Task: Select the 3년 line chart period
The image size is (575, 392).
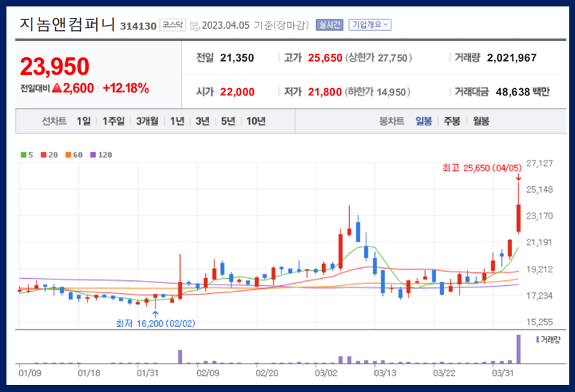Action: (x=202, y=121)
